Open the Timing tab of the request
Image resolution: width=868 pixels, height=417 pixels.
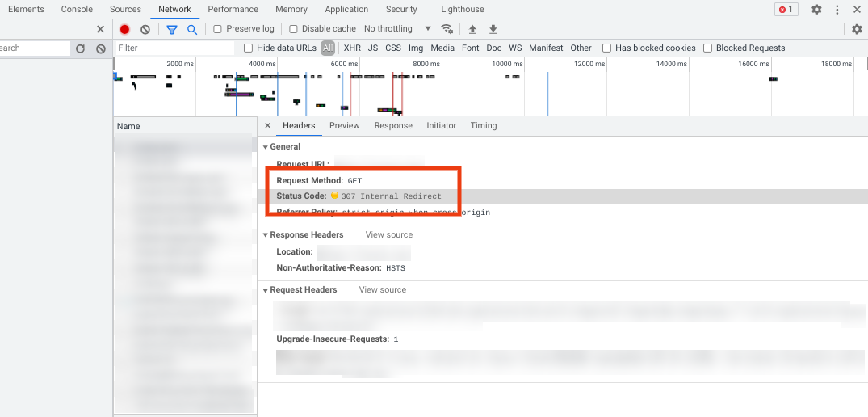(484, 126)
